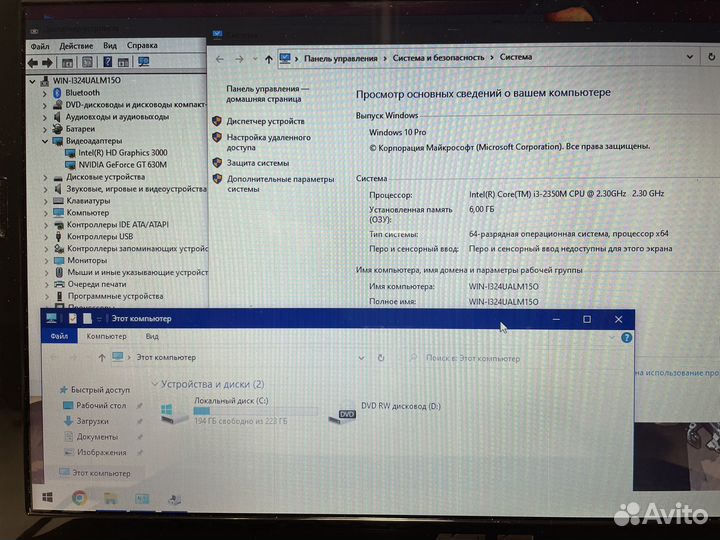Click Панель управления in the breadcrumb
Viewport: 720px width, 540px height.
click(341, 58)
